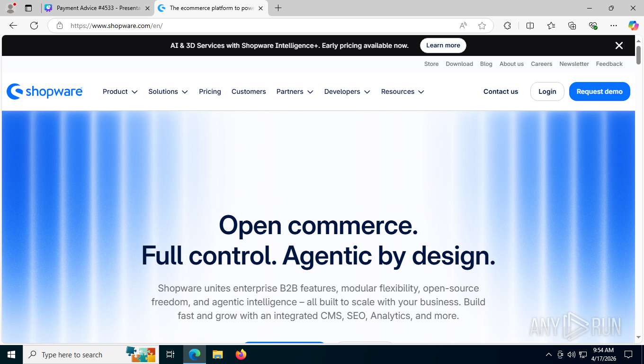644x364 pixels.
Task: Open the Store link
Action: tap(431, 64)
